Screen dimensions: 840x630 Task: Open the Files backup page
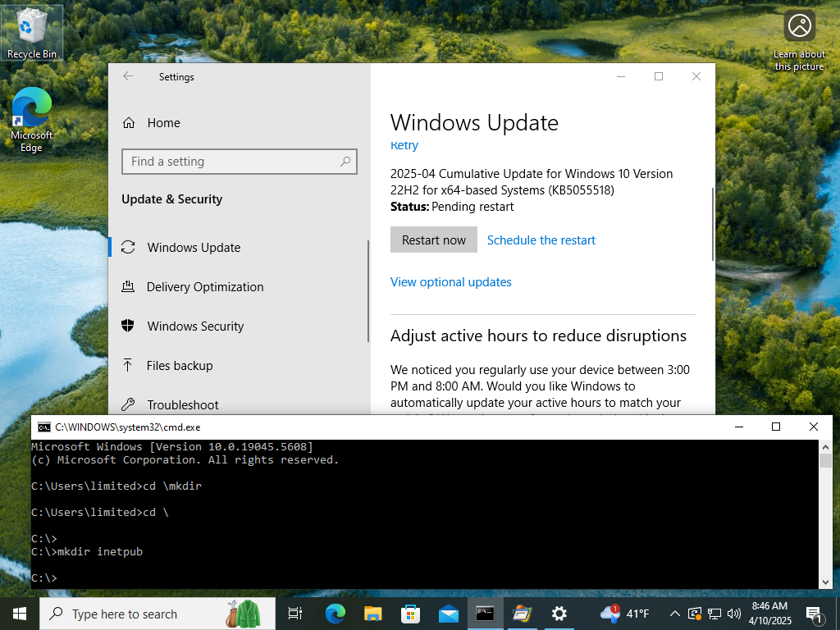[x=239, y=365]
